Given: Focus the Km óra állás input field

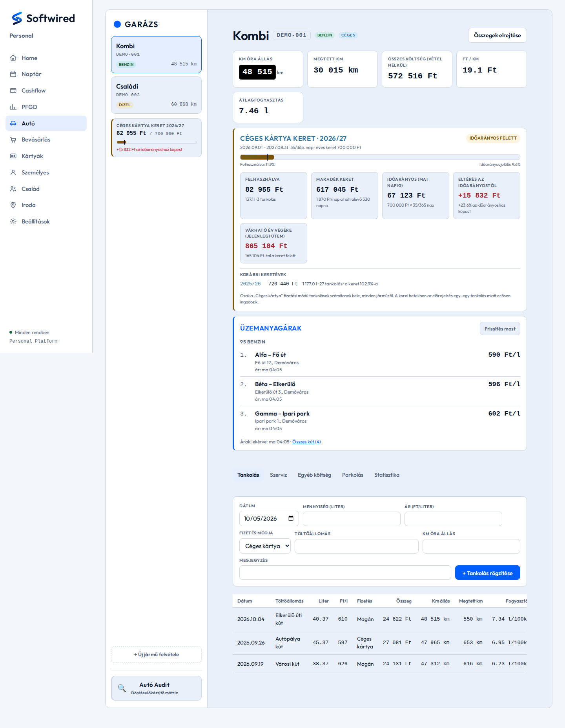Looking at the screenshot, I should click(471, 546).
